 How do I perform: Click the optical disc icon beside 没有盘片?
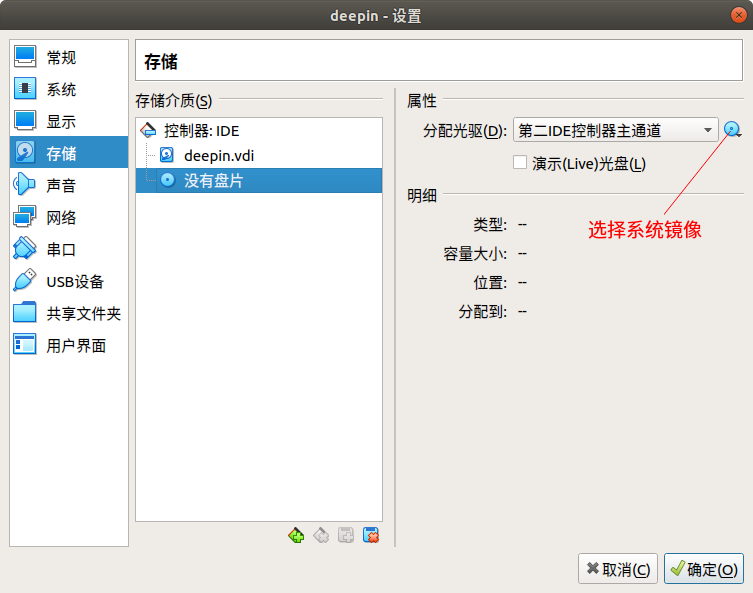[x=168, y=180]
